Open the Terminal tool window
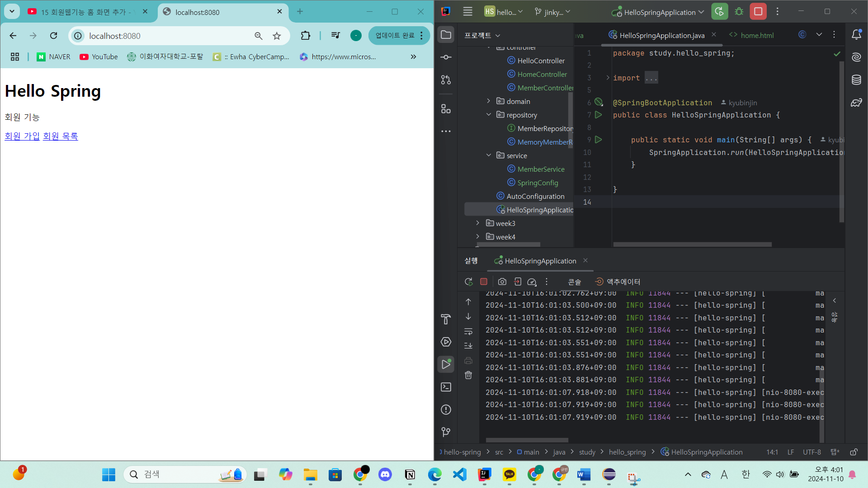The height and width of the screenshot is (488, 868). (446, 387)
